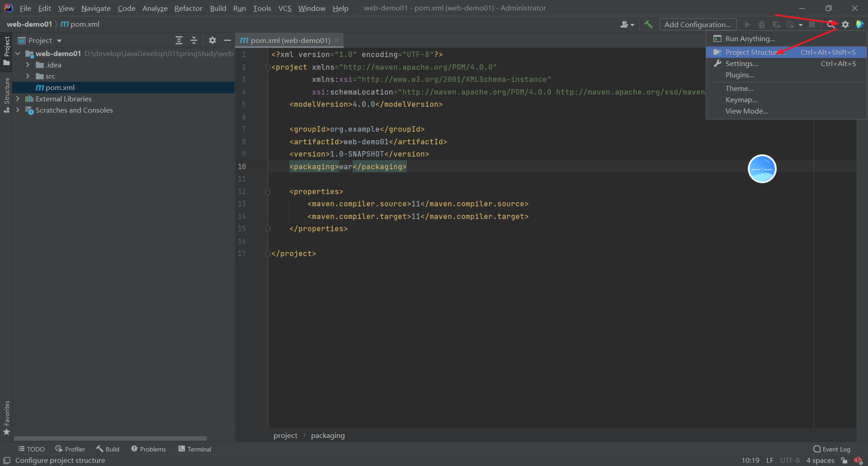Click the 10:19 cursor position indicator
The image size is (868, 466).
coord(750,461)
